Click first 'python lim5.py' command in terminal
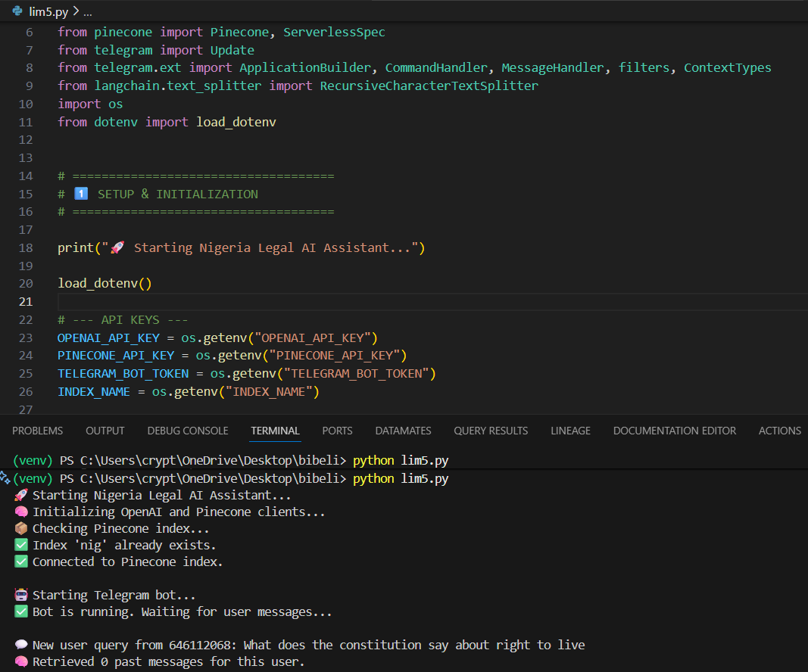 pyautogui.click(x=401, y=460)
